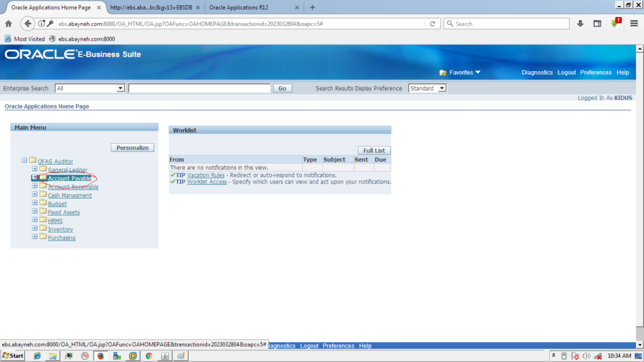Click Diagnostics in the top header
This screenshot has height=362, width=644.
[537, 73]
